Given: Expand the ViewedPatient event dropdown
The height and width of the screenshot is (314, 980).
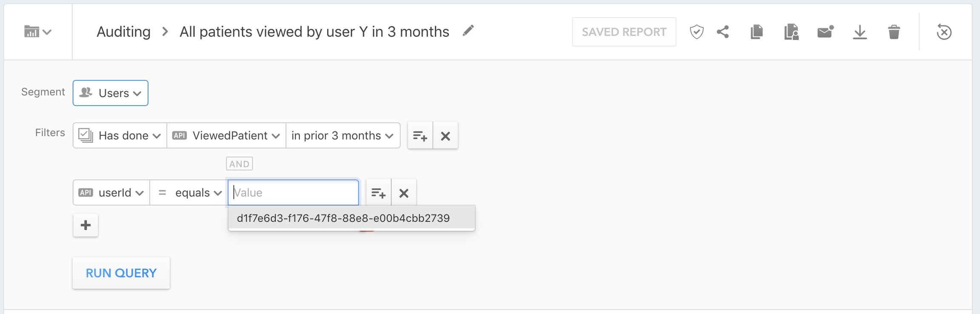Looking at the screenshot, I should coord(226,136).
